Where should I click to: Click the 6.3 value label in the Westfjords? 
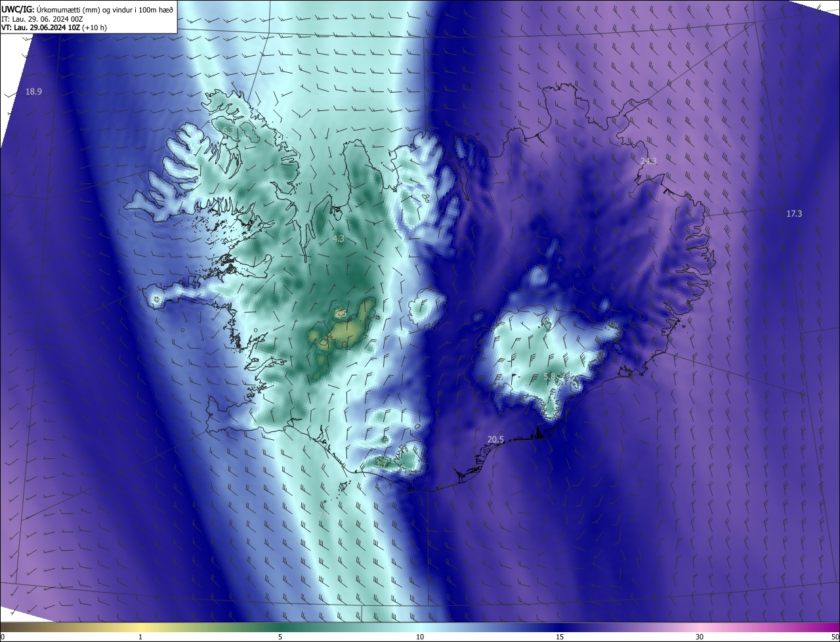pos(230,131)
